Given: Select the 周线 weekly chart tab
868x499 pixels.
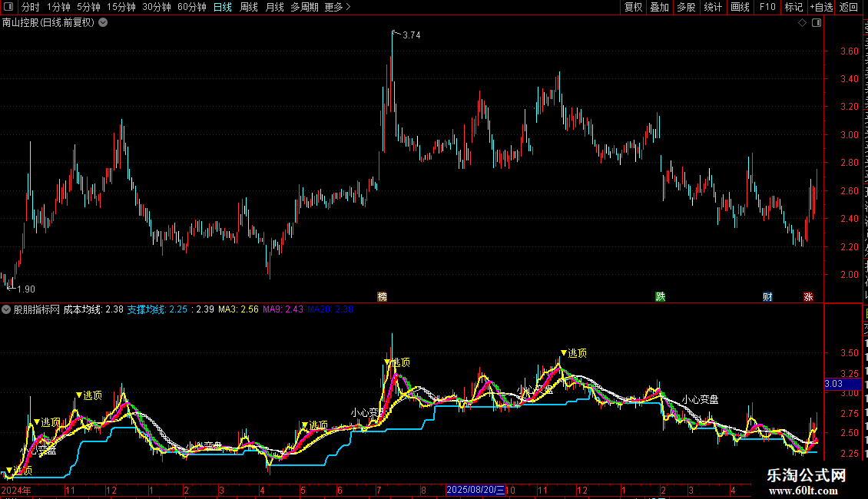Looking at the screenshot, I should pyautogui.click(x=249, y=7).
